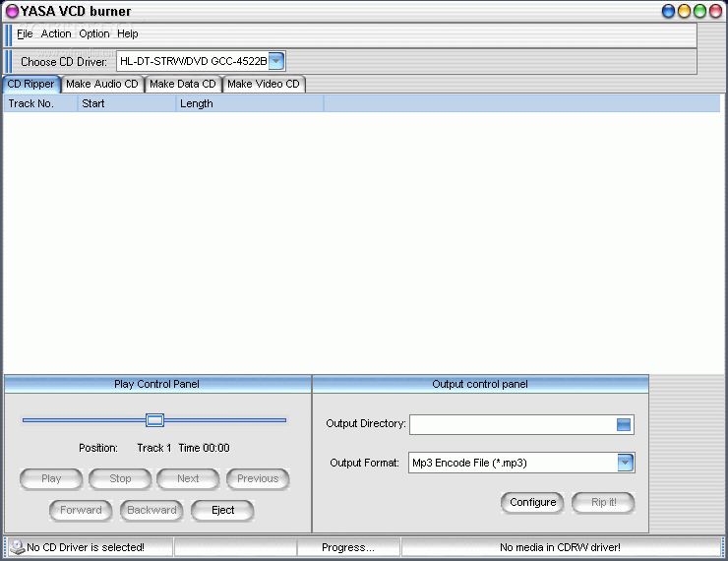Click the 'Progress...' status bar section
The height and width of the screenshot is (561, 728).
click(x=348, y=547)
